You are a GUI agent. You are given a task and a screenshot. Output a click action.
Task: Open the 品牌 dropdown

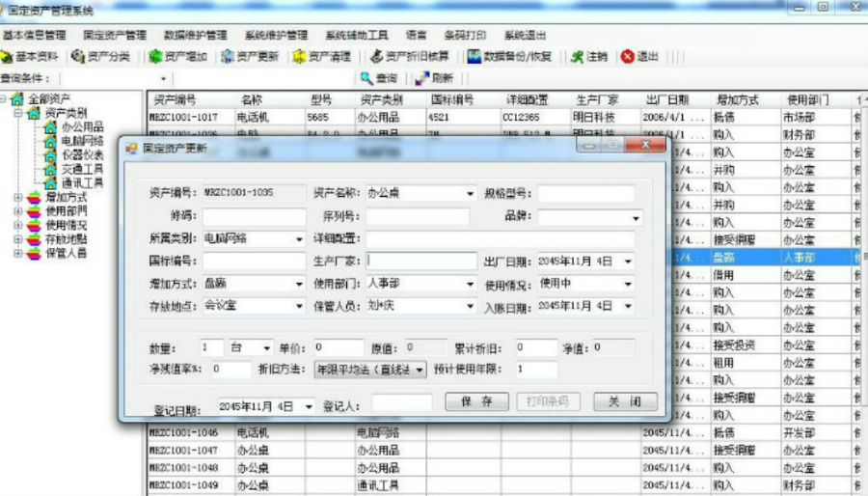coord(637,217)
